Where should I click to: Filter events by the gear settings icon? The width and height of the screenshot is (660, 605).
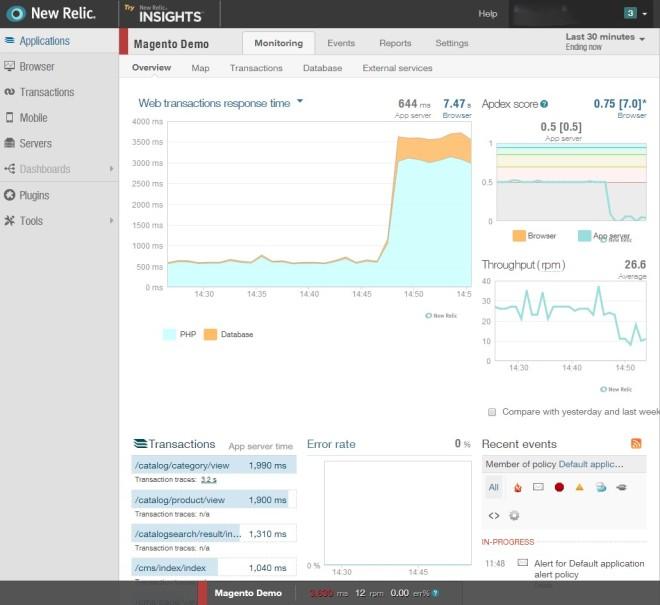coord(514,515)
